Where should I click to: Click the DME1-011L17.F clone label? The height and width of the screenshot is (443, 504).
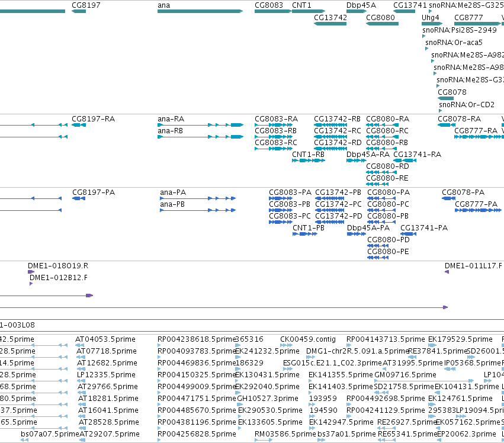[x=473, y=266]
